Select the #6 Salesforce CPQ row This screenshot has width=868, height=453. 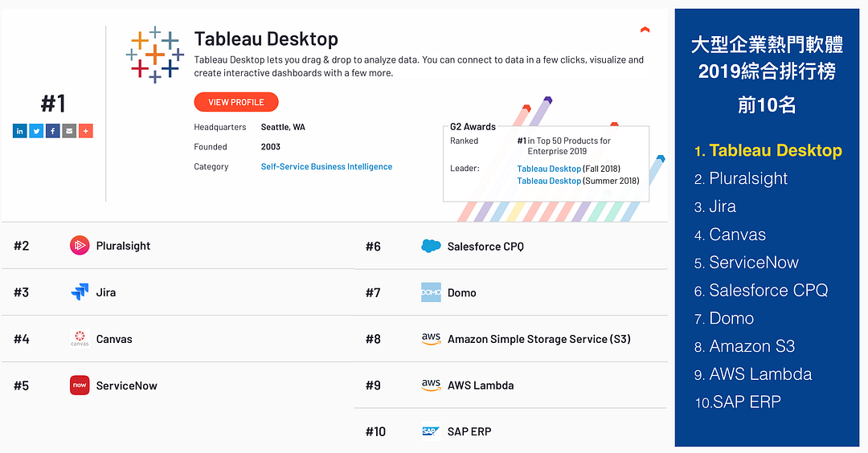[x=511, y=246]
